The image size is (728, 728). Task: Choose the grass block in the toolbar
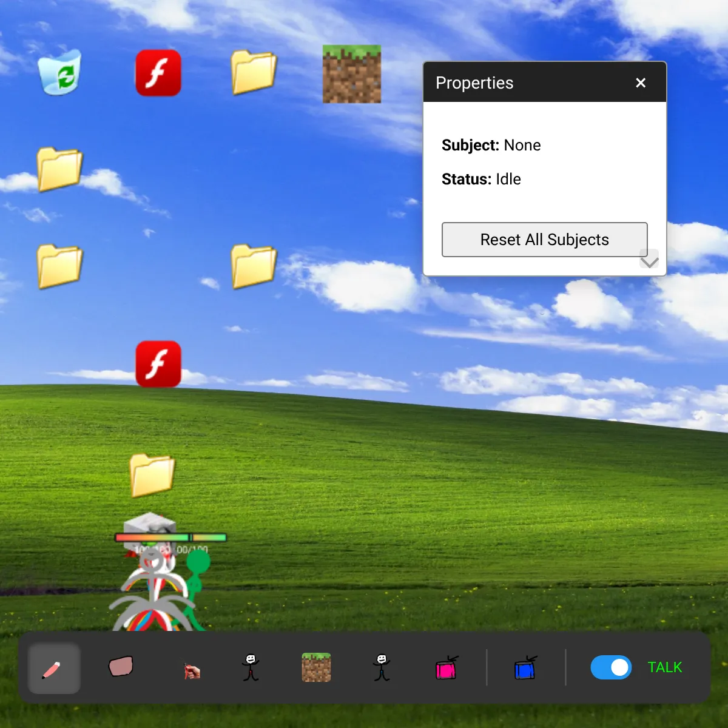click(317, 667)
